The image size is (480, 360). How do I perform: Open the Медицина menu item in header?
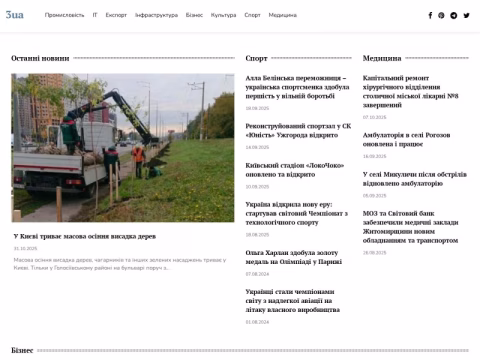click(283, 15)
